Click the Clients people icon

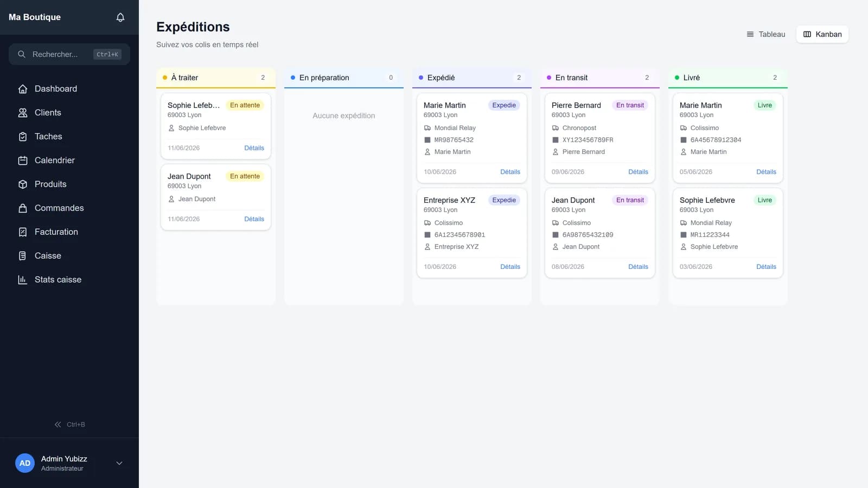[23, 113]
